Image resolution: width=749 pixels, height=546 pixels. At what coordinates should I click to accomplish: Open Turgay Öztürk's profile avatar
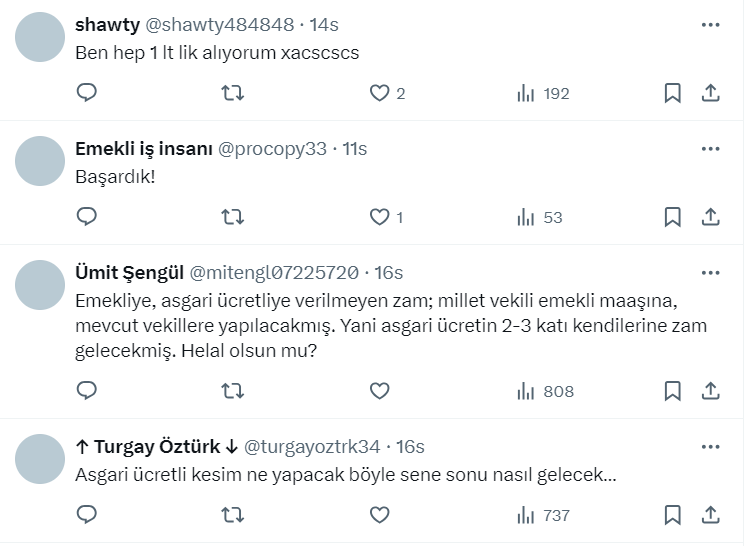pos(41,458)
